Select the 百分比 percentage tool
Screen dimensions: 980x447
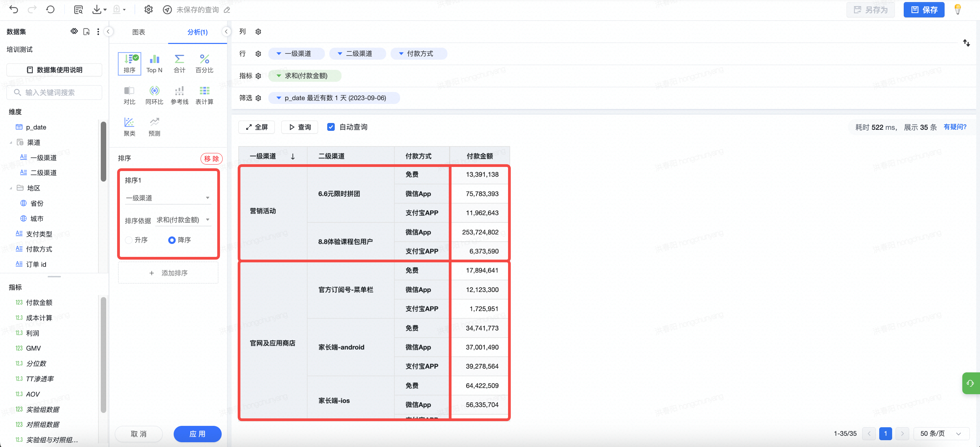coord(204,64)
